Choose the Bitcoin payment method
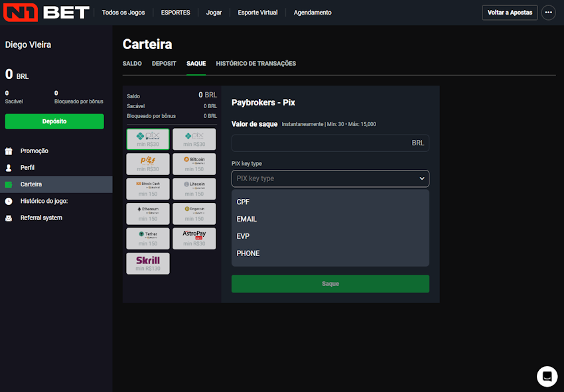The height and width of the screenshot is (392, 564). coord(194,163)
